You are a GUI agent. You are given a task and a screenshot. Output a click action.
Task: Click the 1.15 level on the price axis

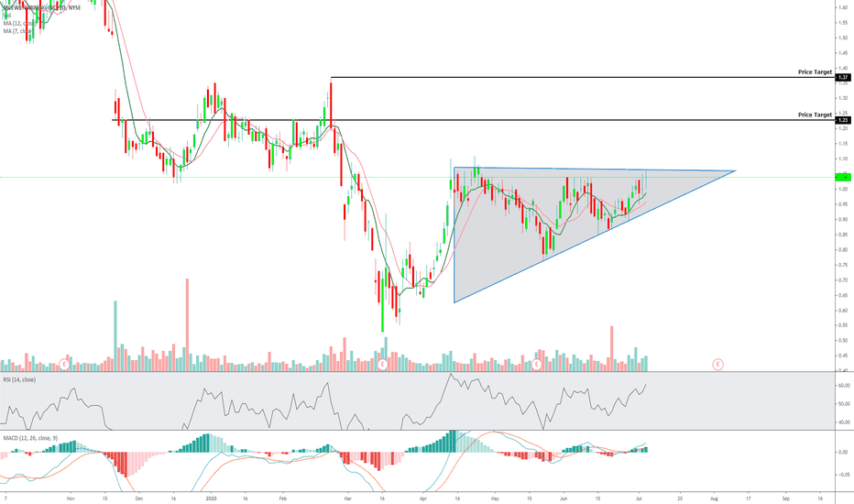843,144
